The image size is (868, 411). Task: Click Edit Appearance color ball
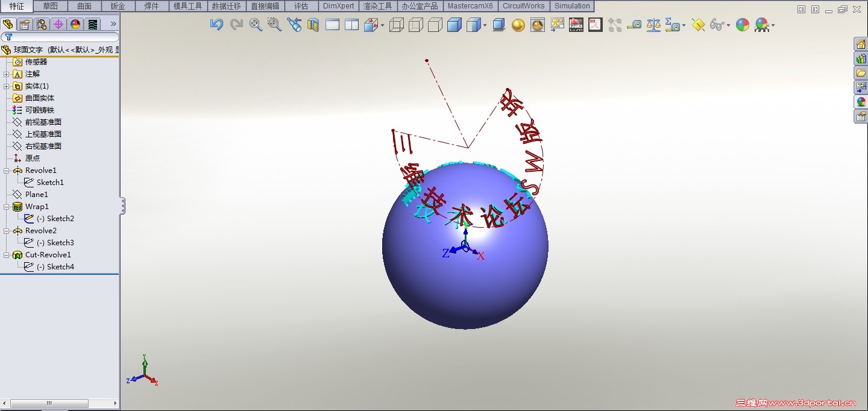click(x=743, y=25)
